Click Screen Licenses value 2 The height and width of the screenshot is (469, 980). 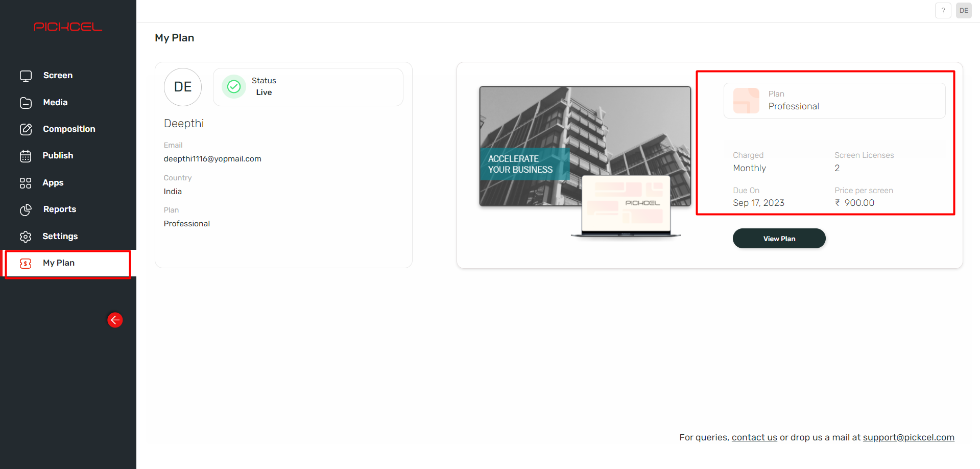(837, 168)
